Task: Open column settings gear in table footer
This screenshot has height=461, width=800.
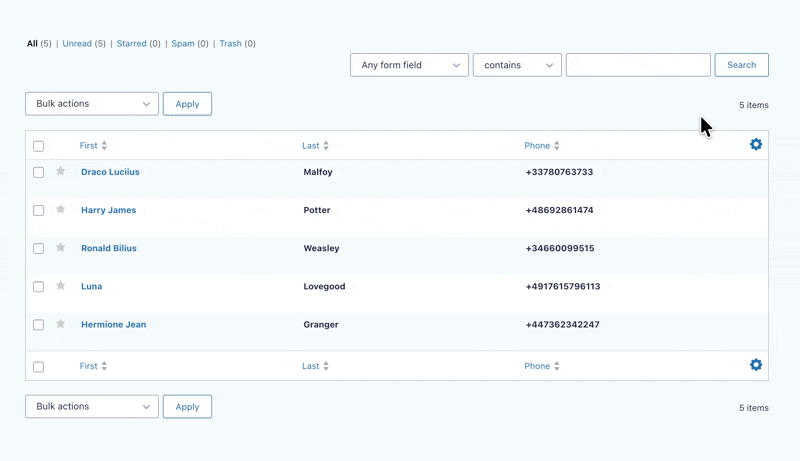Action: pyautogui.click(x=755, y=365)
